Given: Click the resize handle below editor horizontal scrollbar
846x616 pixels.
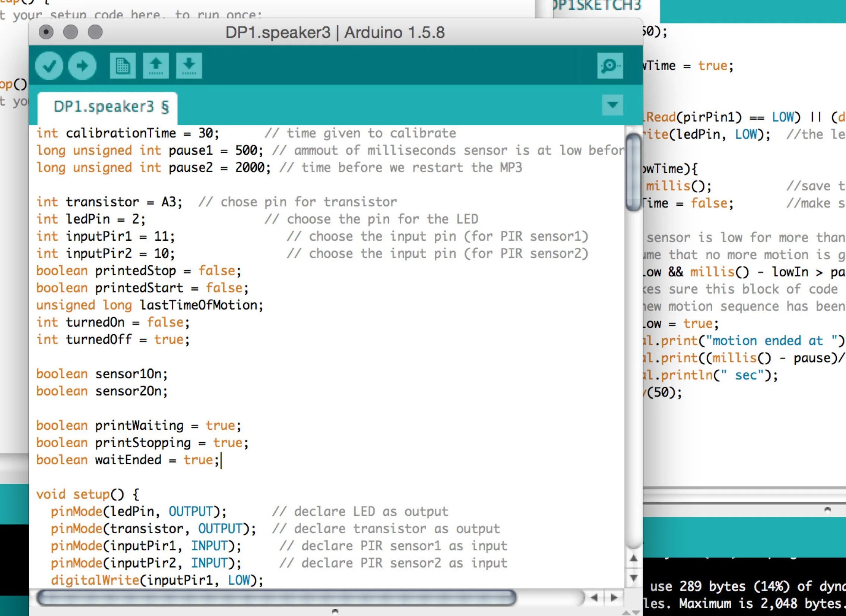Looking at the screenshot, I should click(335, 611).
